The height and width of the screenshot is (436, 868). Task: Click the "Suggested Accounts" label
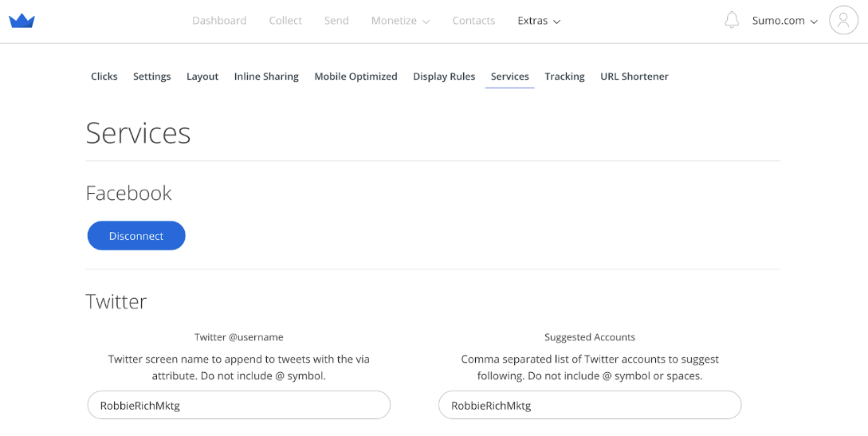pos(590,337)
